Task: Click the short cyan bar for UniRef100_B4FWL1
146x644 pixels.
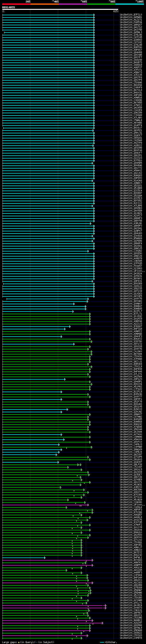Action: click(x=24, y=558)
